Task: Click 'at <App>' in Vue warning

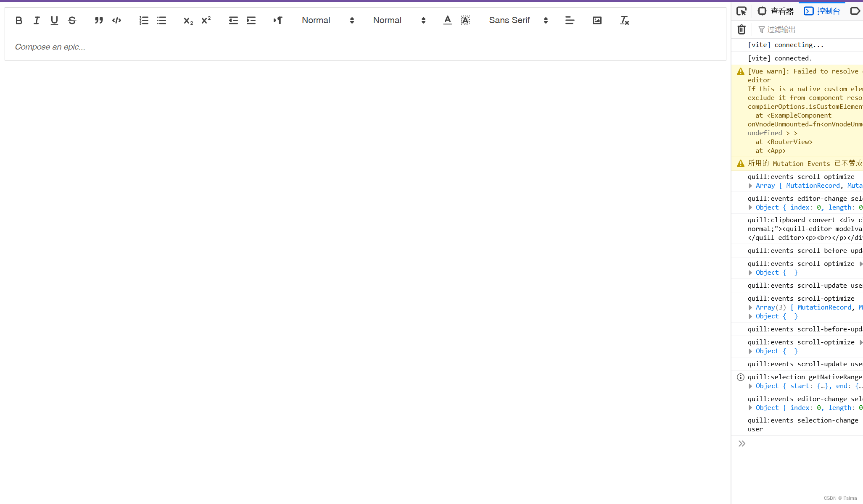Action: coord(771,151)
